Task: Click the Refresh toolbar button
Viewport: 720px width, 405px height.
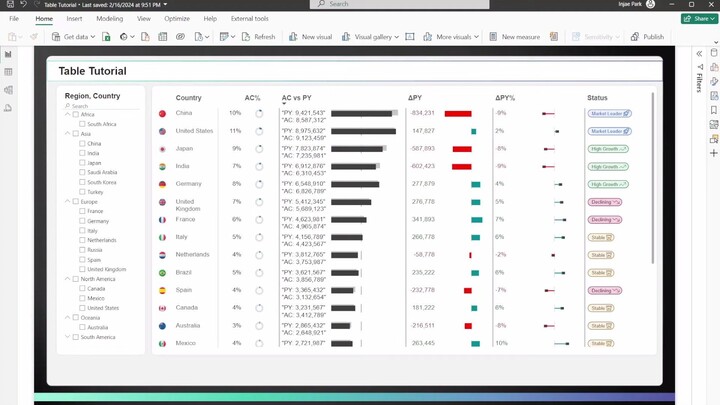Action: click(x=258, y=37)
